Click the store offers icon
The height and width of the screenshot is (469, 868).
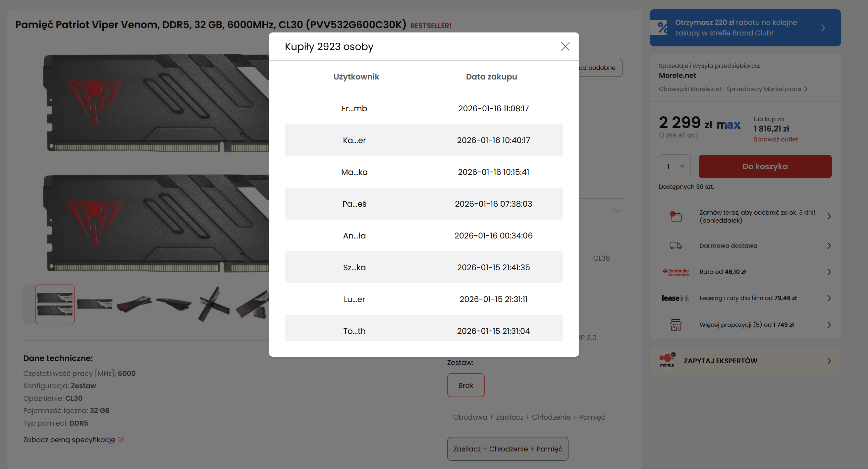(x=676, y=325)
